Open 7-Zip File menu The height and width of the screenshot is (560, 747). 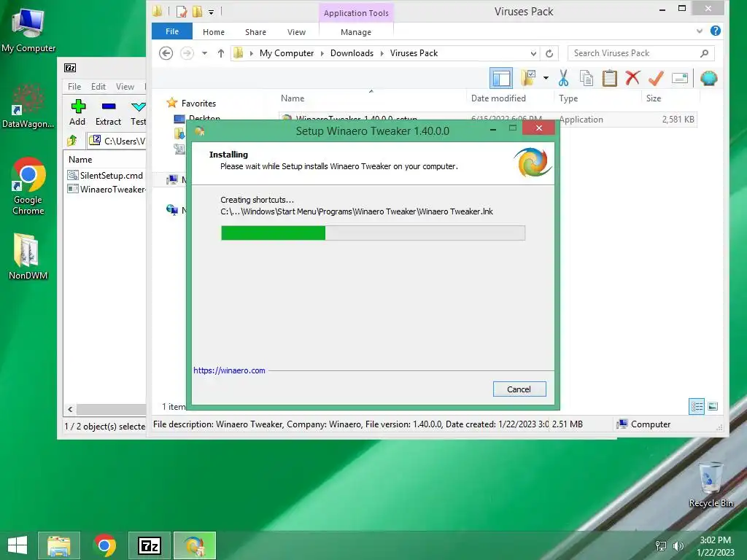[74, 87]
